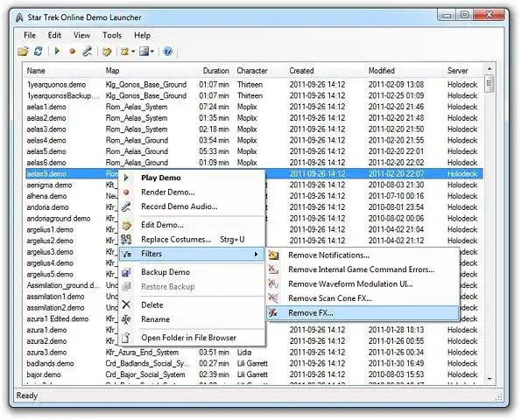The image size is (521, 420).
Task: Click the Backup Demo disk icon in menu
Action: pyautogui.click(x=126, y=272)
